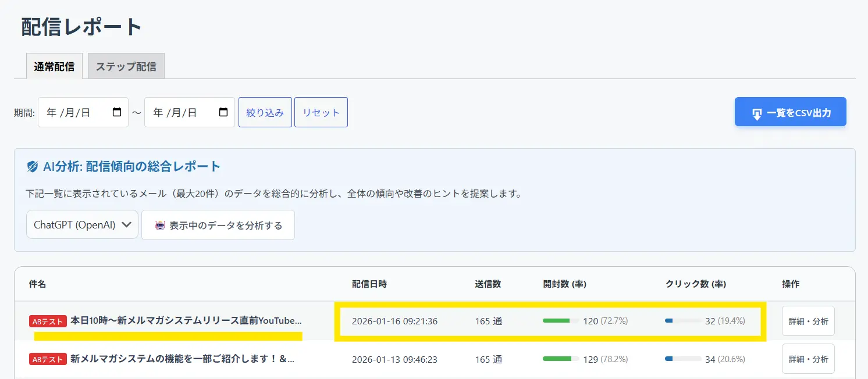Click the AI分析 heading icon

tap(33, 167)
